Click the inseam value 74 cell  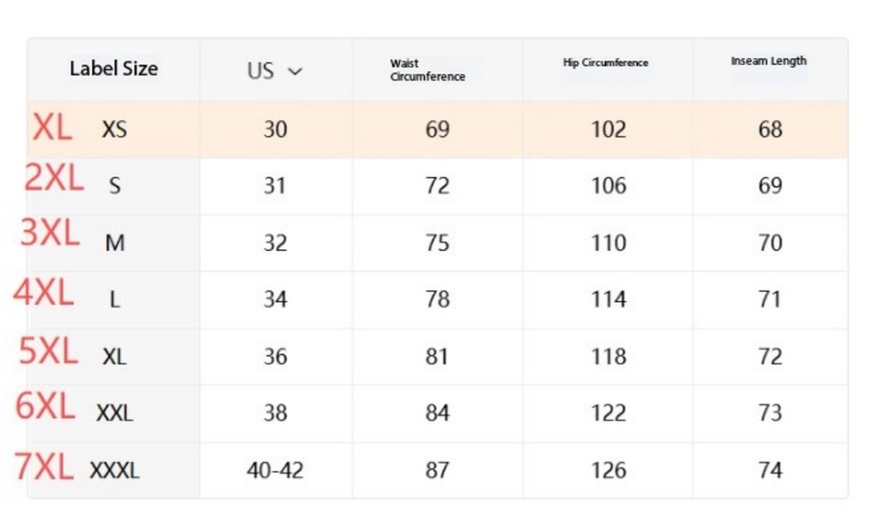(x=770, y=470)
